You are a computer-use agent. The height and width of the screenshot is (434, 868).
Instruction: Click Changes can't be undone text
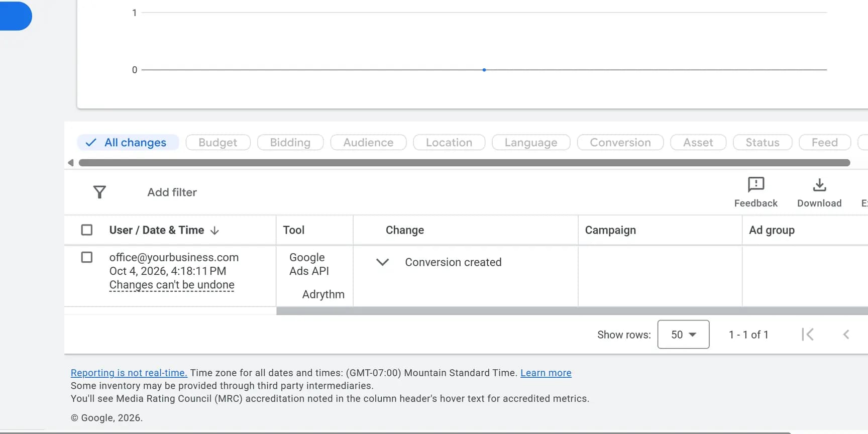click(172, 285)
